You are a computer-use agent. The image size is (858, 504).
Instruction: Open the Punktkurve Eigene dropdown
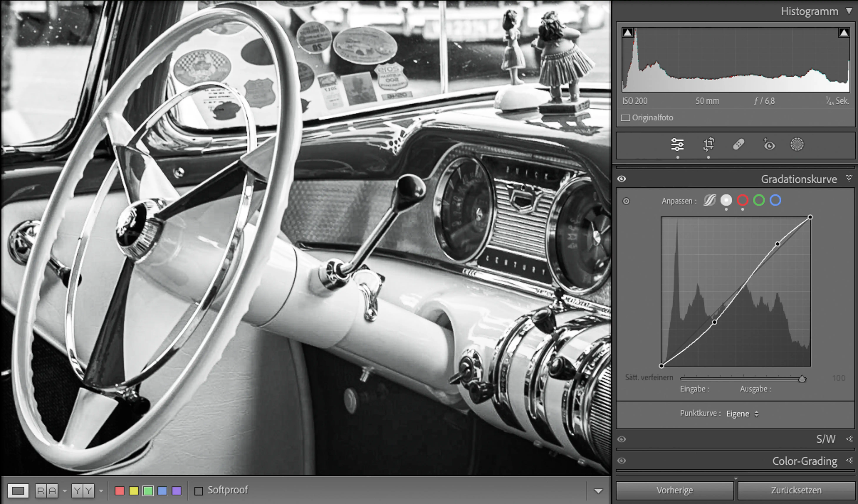tap(742, 414)
